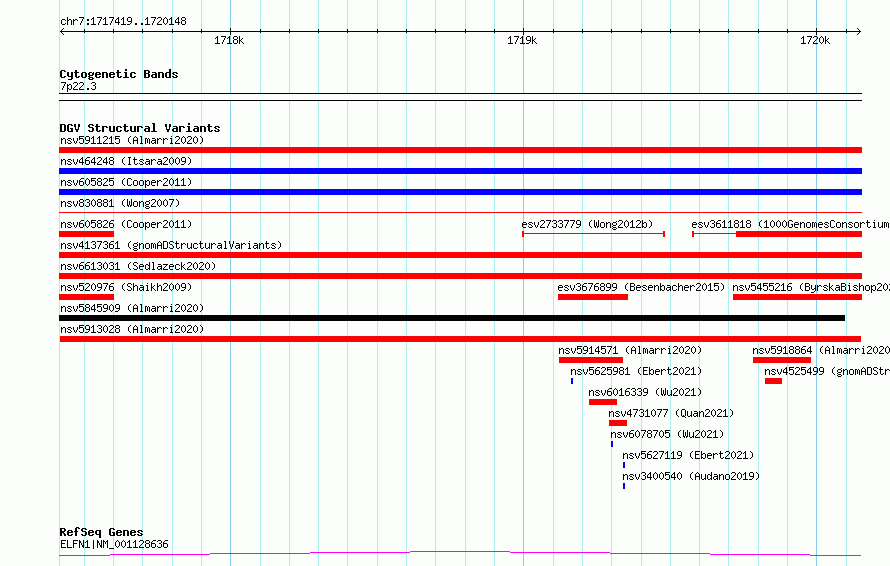Image resolution: width=890 pixels, height=566 pixels.
Task: Click the DGV Structural Variants track title
Action: coord(140,128)
